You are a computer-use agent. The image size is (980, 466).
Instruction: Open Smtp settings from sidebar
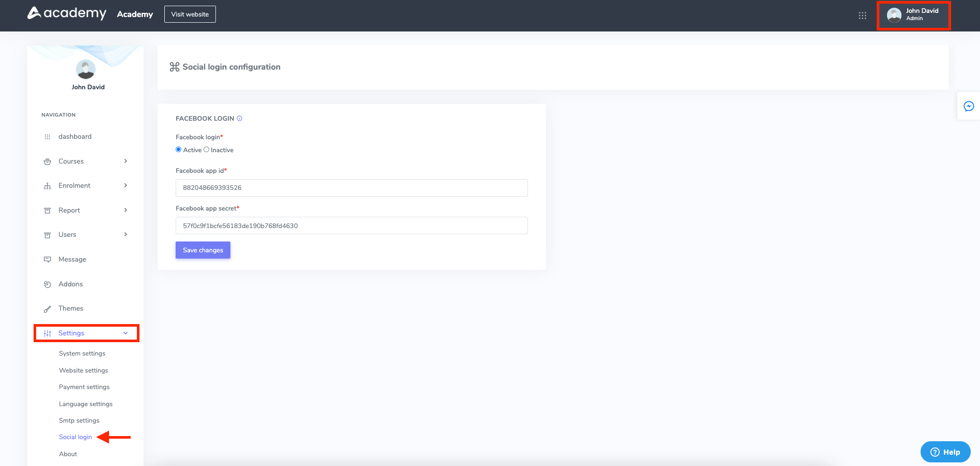tap(79, 420)
